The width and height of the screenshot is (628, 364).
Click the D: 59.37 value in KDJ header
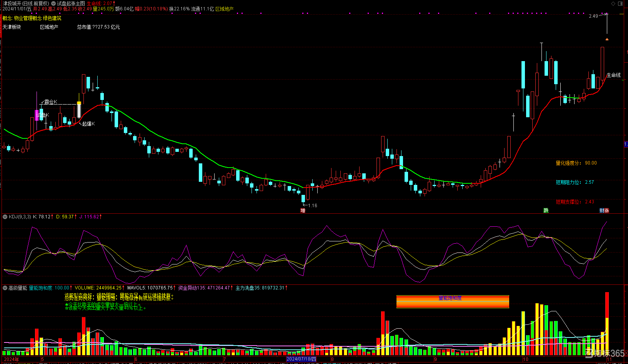65,217
